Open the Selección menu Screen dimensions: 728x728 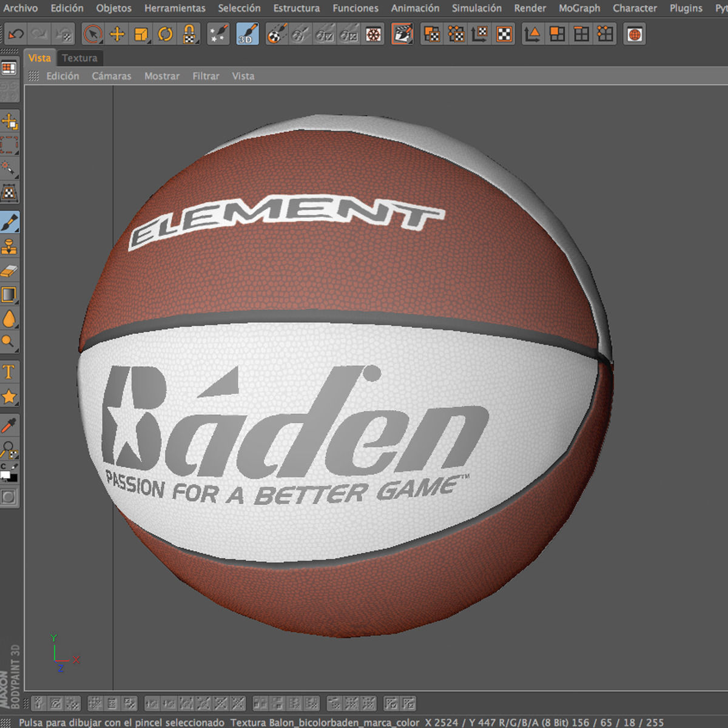click(x=239, y=8)
